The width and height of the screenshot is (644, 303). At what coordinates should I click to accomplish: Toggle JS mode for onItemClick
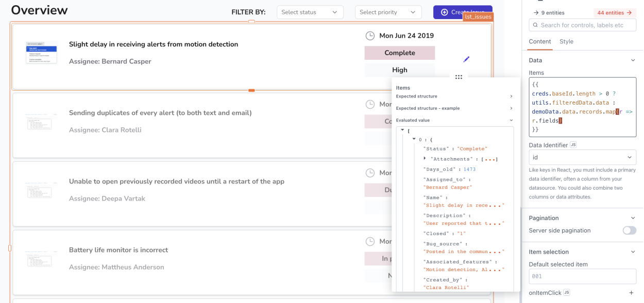click(566, 293)
